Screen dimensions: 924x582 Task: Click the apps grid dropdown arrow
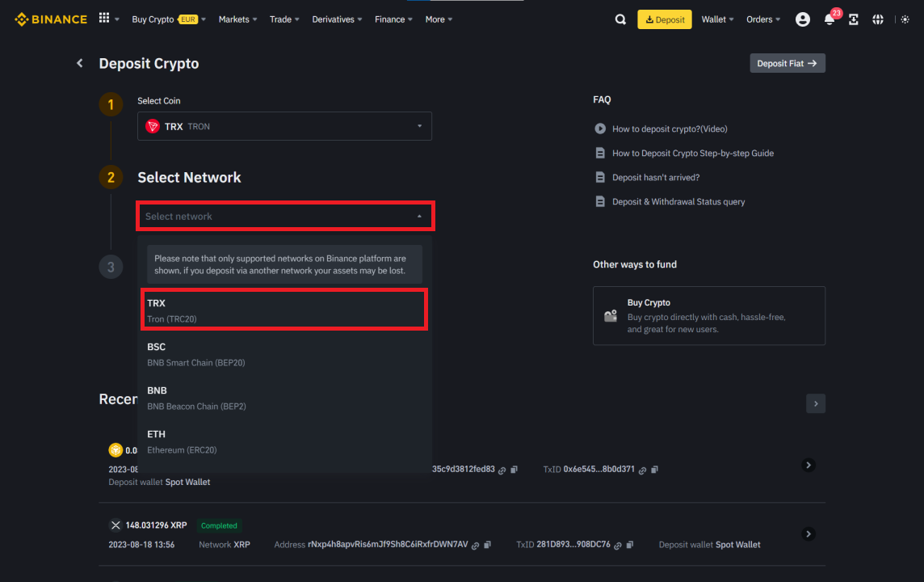point(116,19)
